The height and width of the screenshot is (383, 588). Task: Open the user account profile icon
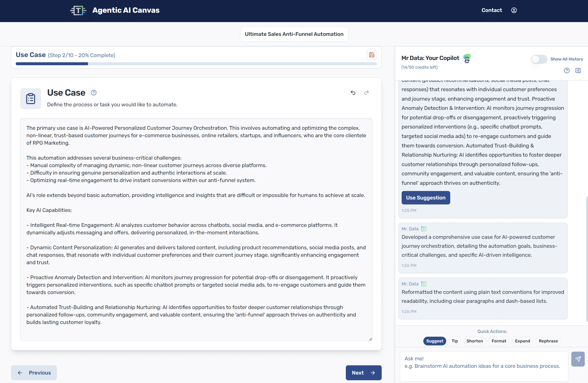point(514,10)
